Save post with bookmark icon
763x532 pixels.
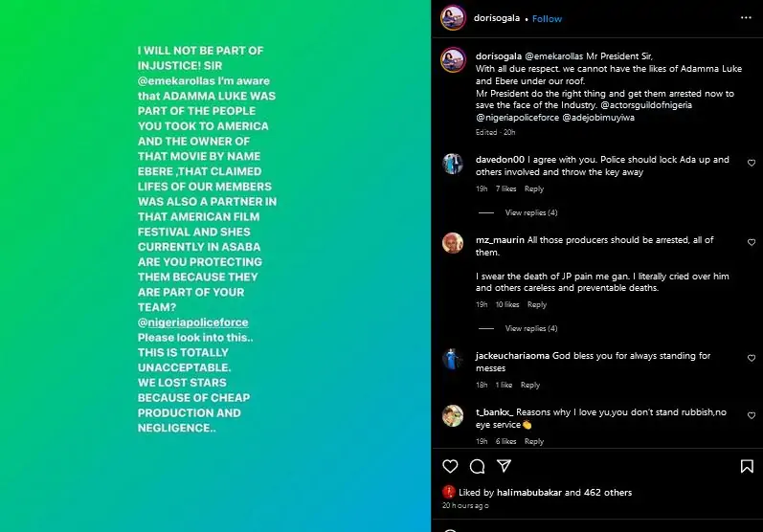(x=747, y=466)
